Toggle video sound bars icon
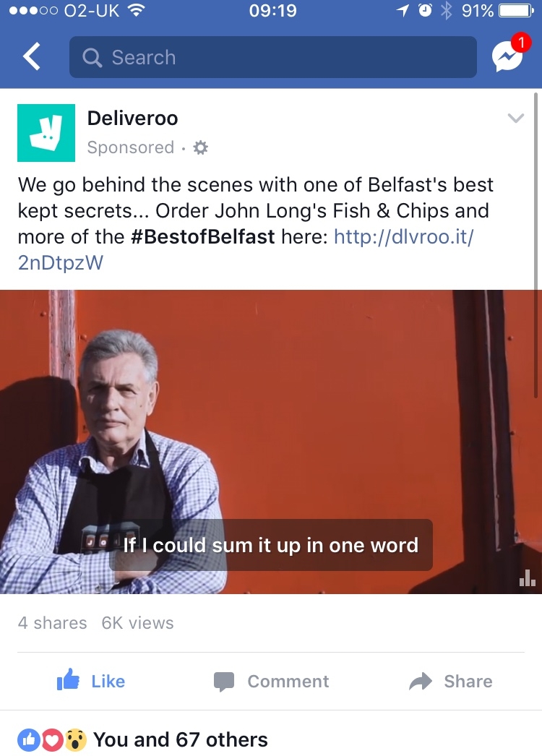 pyautogui.click(x=527, y=577)
